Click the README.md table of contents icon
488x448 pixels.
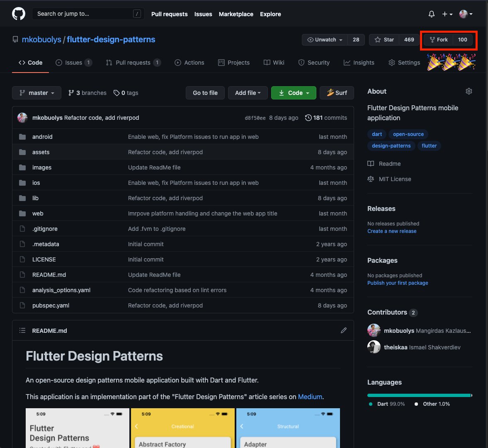click(x=22, y=330)
